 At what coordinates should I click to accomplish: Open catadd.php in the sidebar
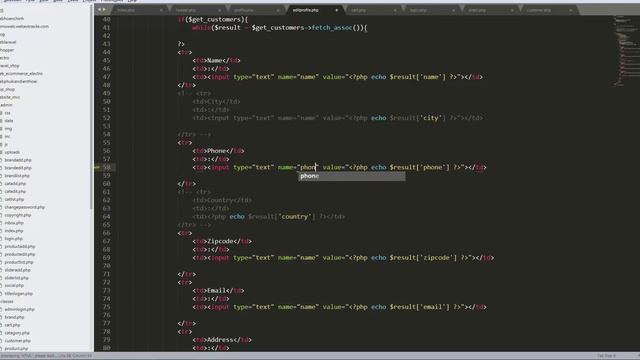[15, 184]
